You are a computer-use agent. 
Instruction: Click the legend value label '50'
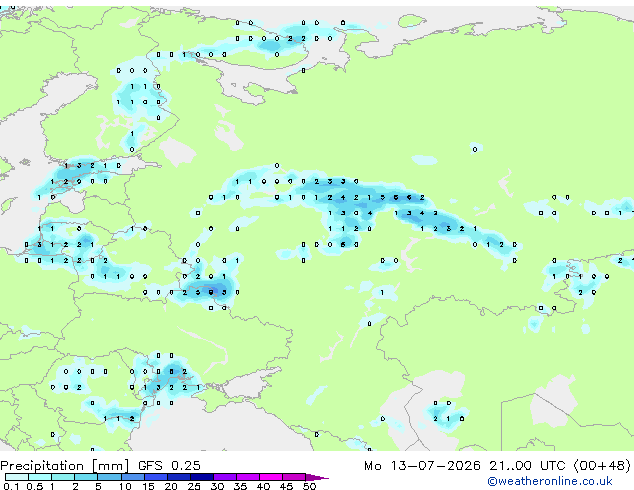coord(309,486)
